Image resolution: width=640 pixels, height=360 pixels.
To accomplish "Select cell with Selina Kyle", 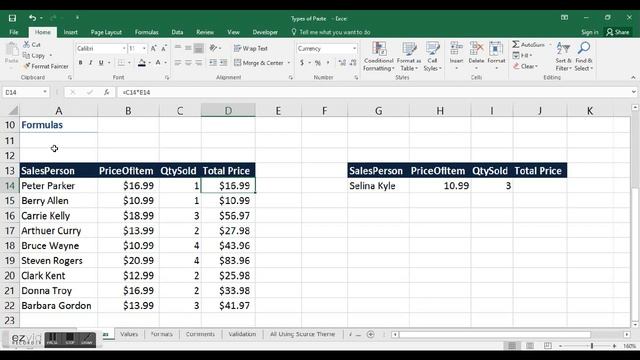I will pyautogui.click(x=378, y=186).
